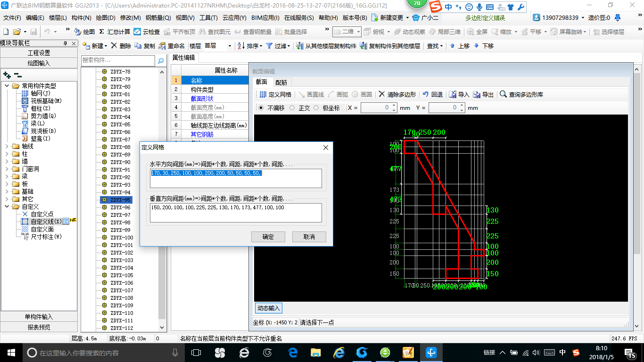
Task: Select 剪力墙(Q) in component tree
Action: click(39, 116)
